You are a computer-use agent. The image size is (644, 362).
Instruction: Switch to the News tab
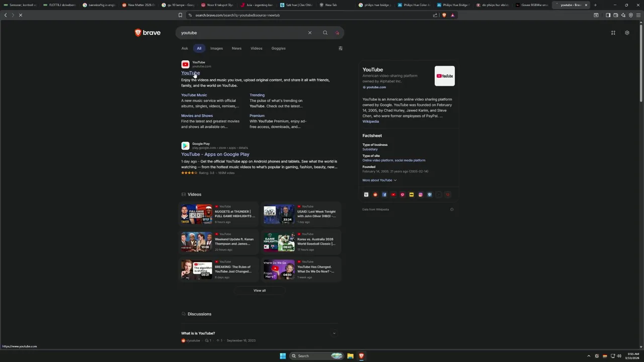tap(236, 48)
